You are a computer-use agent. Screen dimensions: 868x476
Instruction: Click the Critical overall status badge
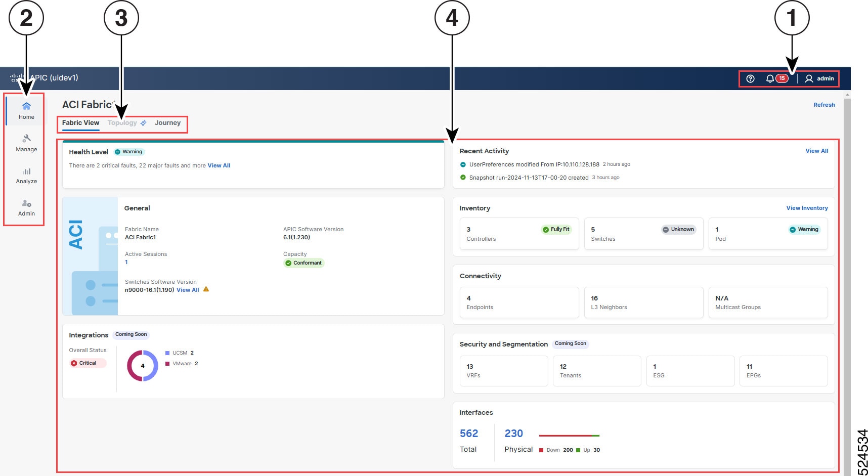tap(88, 363)
